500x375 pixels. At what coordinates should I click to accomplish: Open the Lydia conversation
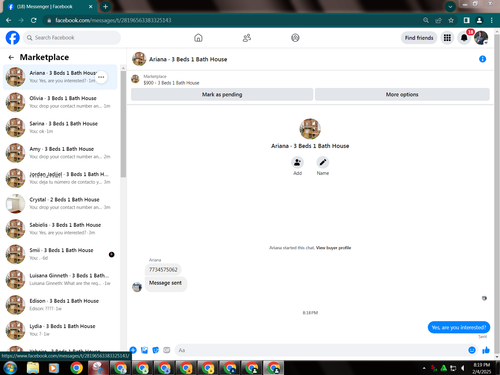tap(60, 330)
